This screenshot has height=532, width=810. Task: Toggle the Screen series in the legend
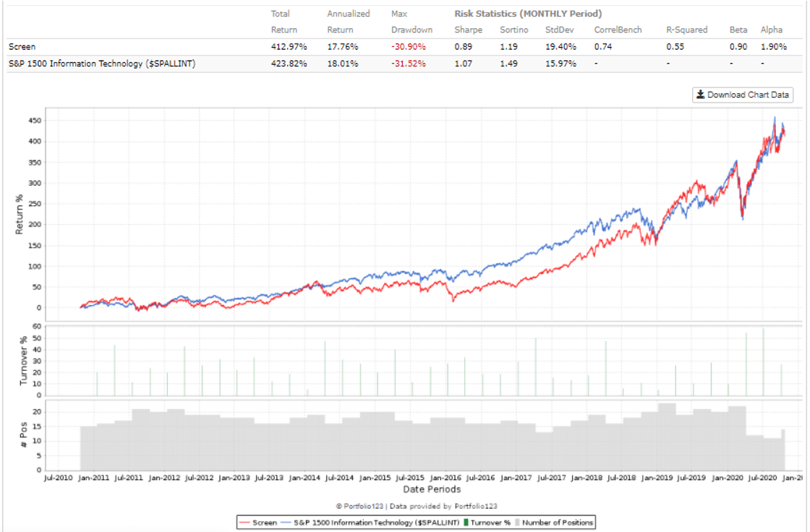pos(258,523)
